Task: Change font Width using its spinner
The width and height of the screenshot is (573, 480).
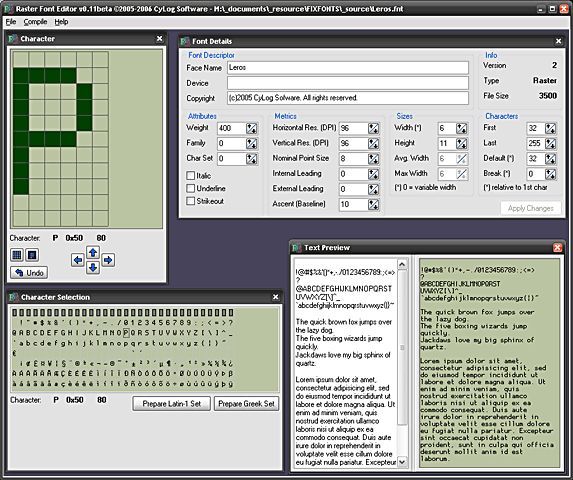Action: (x=462, y=128)
